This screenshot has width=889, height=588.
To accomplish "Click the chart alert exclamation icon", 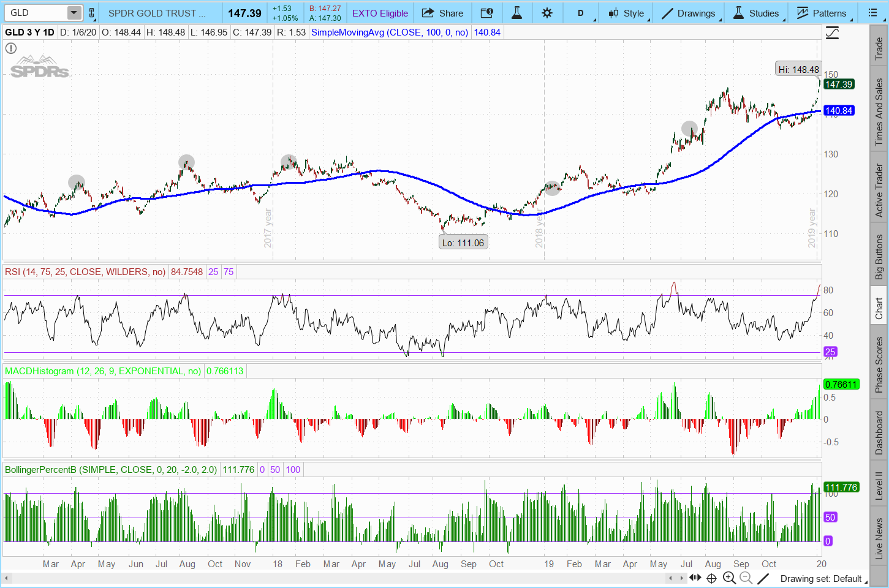I will [x=11, y=48].
